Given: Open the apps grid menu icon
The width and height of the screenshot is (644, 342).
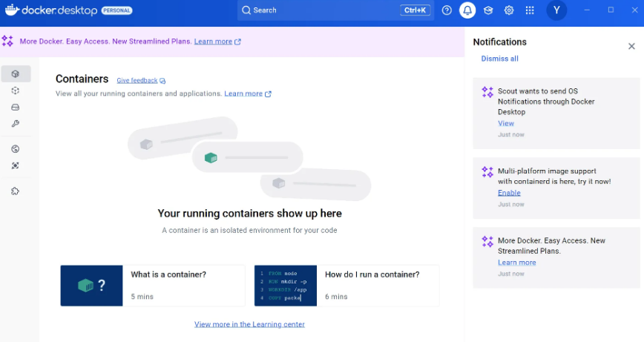Looking at the screenshot, I should (530, 10).
